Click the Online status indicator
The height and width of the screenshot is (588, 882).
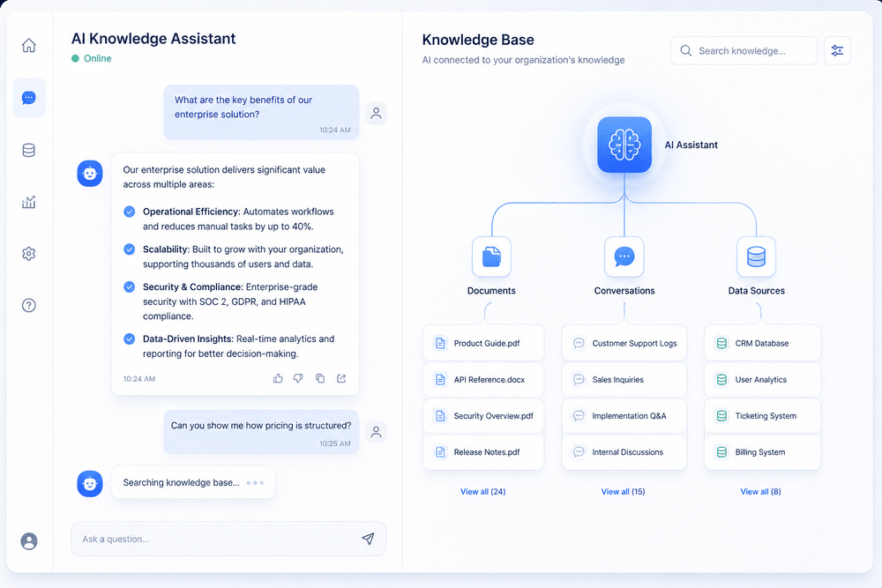click(91, 58)
